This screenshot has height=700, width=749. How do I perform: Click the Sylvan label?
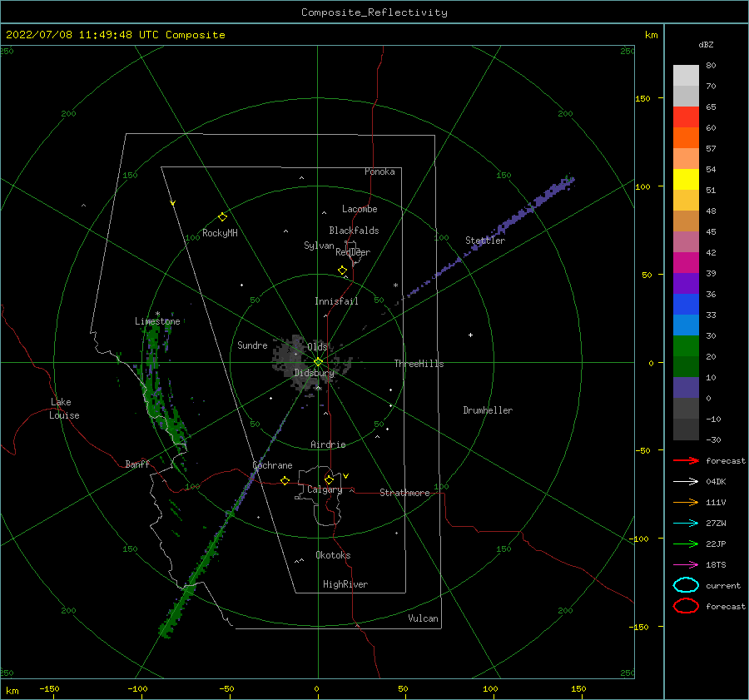(319, 246)
